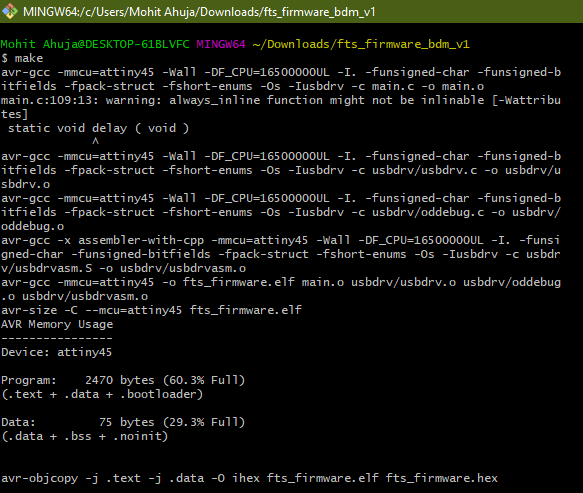
Task: Click the yellow ~/Downloads working directory path
Action: click(361, 44)
